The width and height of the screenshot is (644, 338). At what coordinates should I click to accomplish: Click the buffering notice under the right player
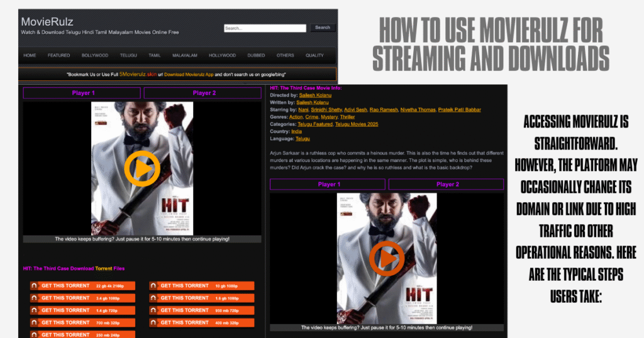tap(387, 328)
